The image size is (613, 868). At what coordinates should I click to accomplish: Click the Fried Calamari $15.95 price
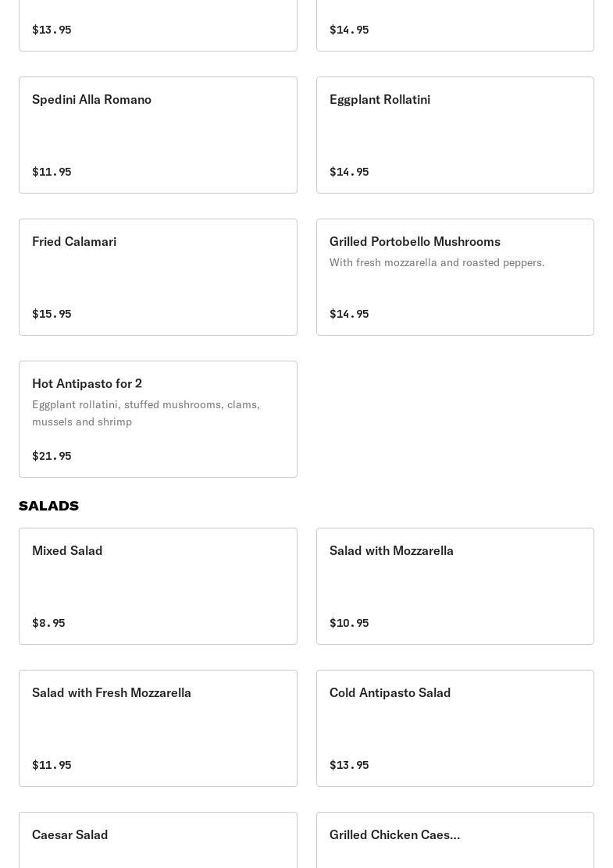[x=52, y=313]
